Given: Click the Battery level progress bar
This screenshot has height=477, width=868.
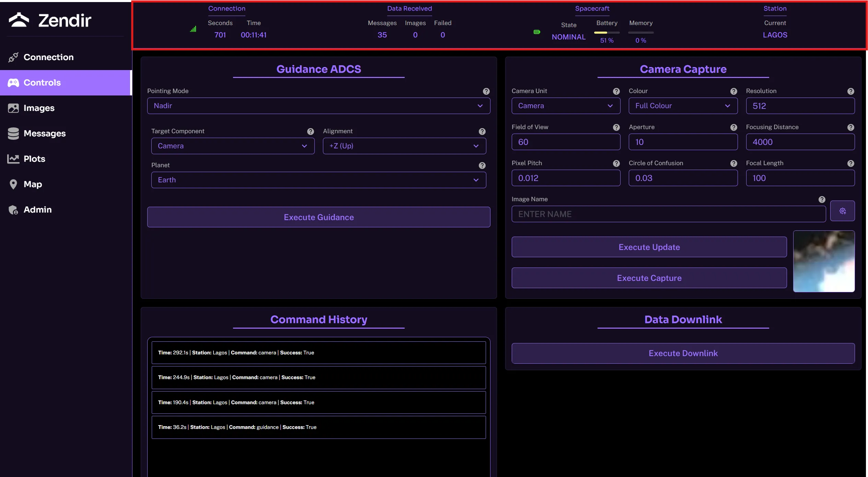Looking at the screenshot, I should pyautogui.click(x=606, y=33).
